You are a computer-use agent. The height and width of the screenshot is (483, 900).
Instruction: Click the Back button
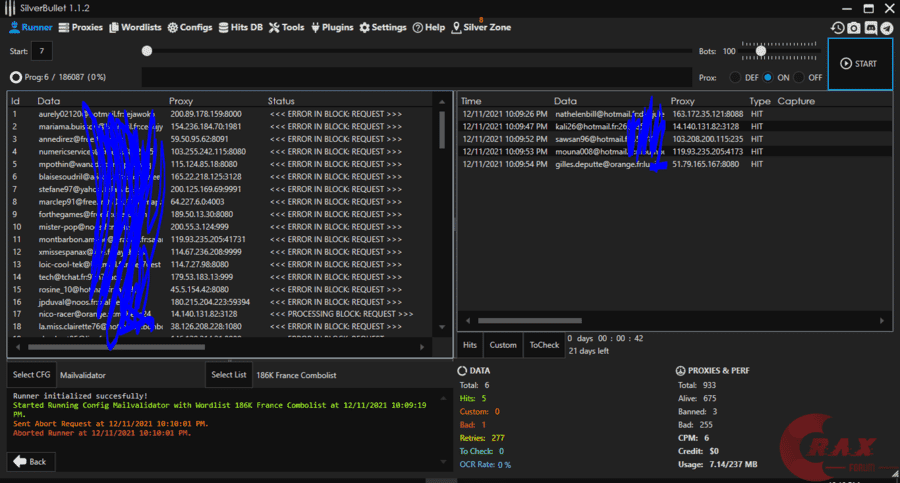click(x=30, y=461)
